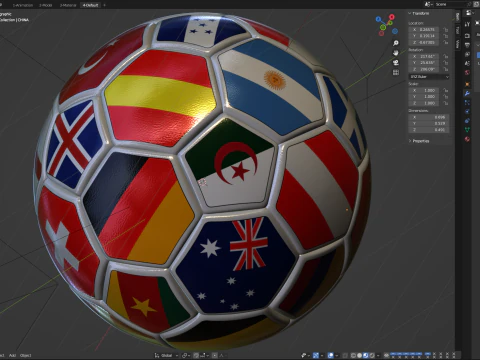Open the Scene properties tab icon
The width and height of the screenshot is (480, 360).
pyautogui.click(x=467, y=63)
